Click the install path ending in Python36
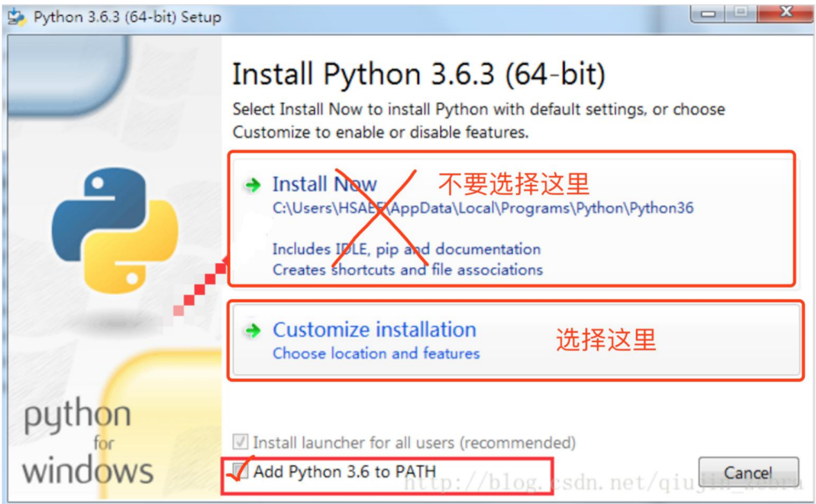 483,208
